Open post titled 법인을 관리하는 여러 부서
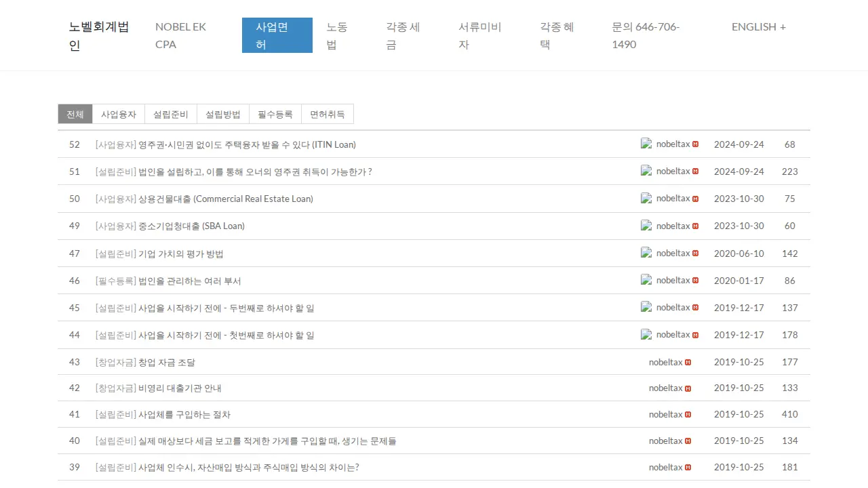This screenshot has height=488, width=868. pyautogui.click(x=190, y=281)
